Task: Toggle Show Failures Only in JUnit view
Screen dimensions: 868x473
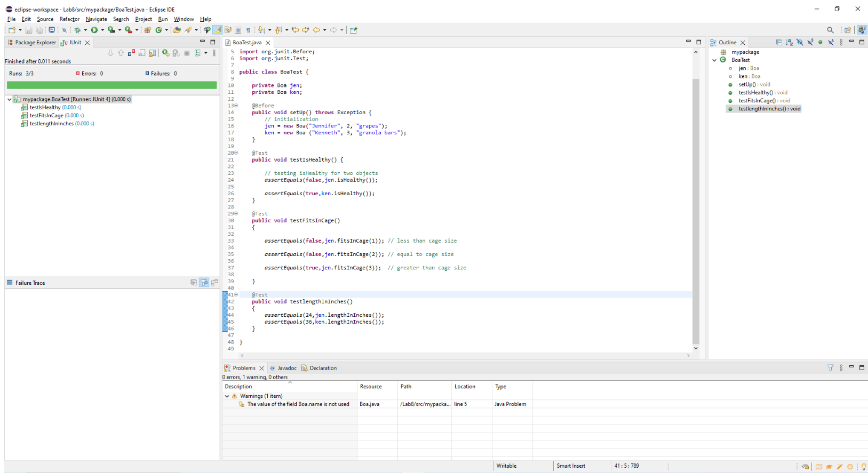Action: [131, 53]
